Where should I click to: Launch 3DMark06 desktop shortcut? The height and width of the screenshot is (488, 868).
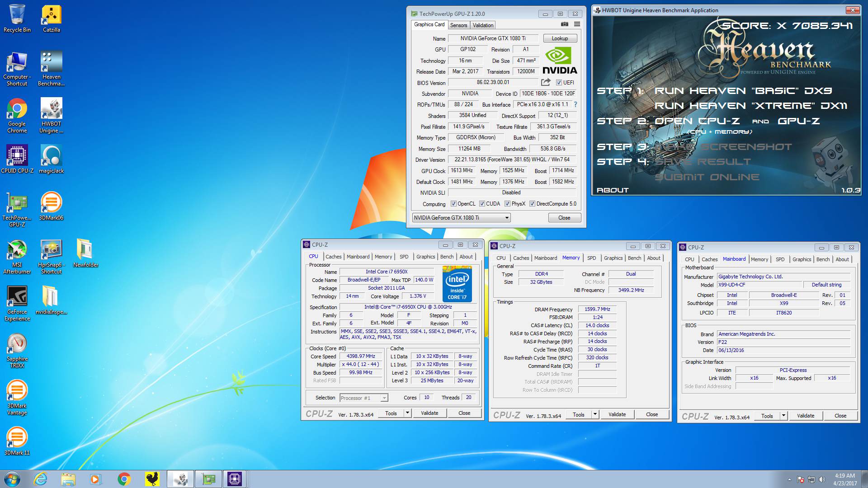click(52, 206)
